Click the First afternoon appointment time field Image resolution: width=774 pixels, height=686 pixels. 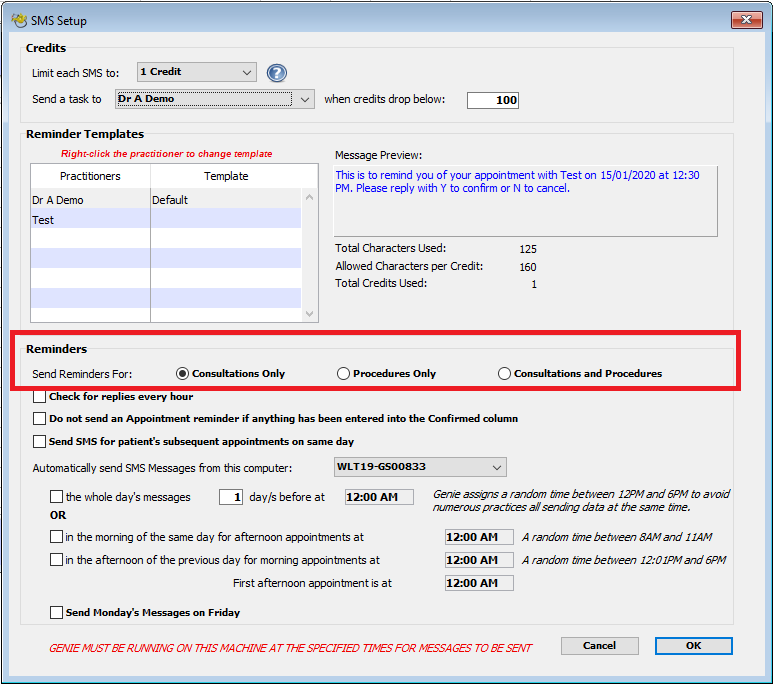tap(479, 583)
